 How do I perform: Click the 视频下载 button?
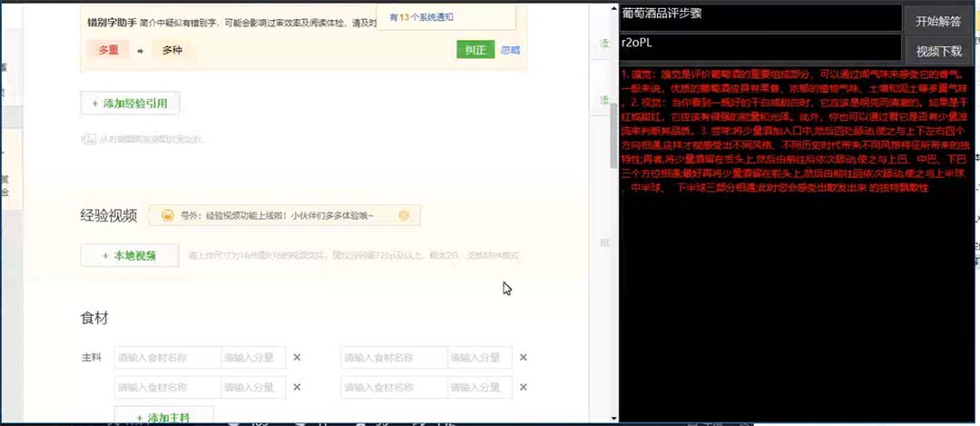coord(937,51)
